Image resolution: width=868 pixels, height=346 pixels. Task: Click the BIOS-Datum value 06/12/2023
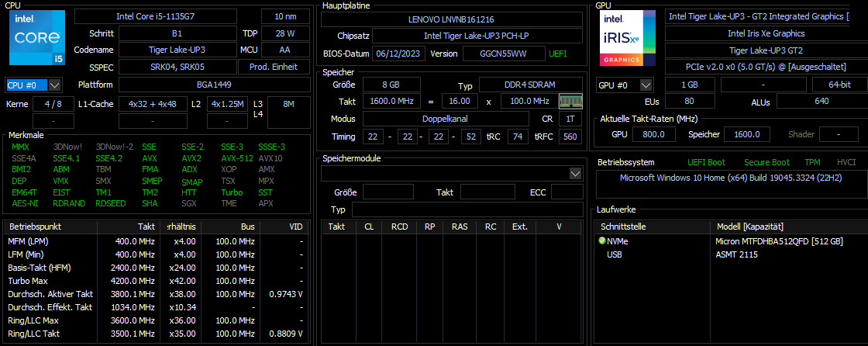[x=399, y=54]
